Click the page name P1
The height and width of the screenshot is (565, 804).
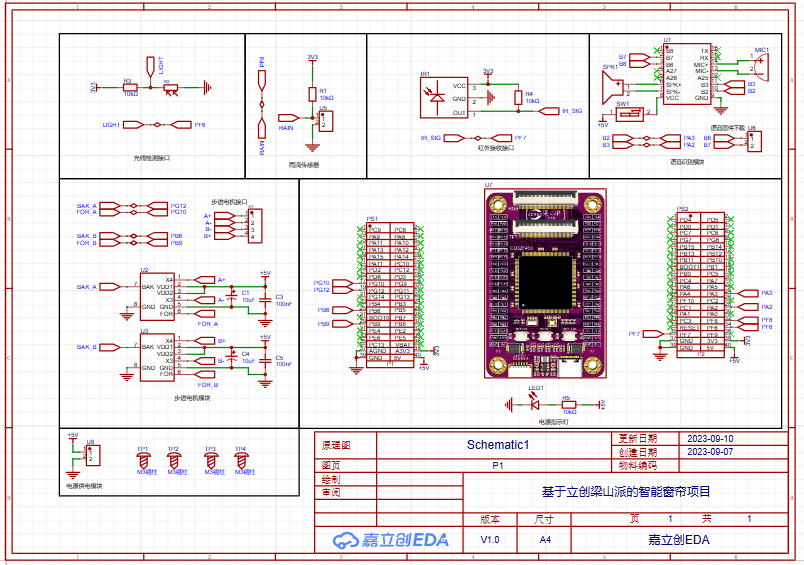497,466
